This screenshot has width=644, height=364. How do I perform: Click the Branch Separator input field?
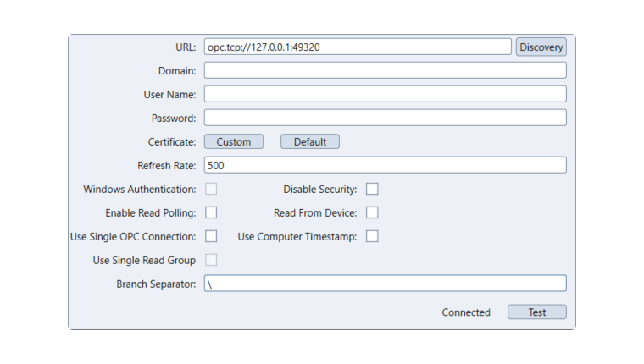coord(385,284)
